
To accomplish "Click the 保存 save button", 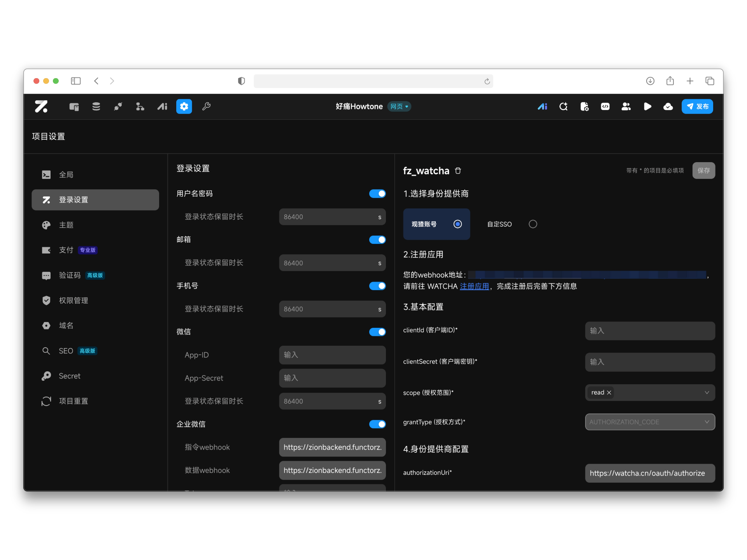I will (703, 170).
